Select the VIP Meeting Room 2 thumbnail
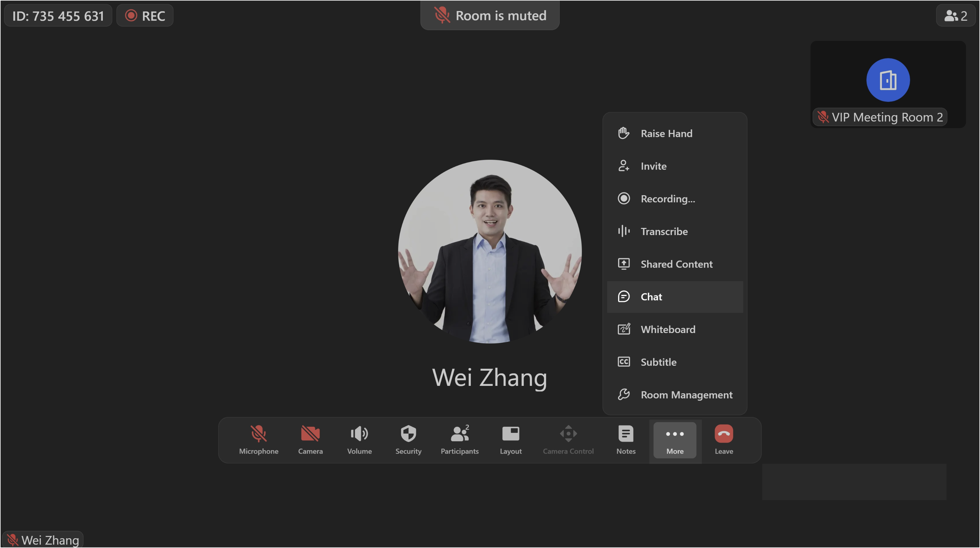The height and width of the screenshot is (548, 980). tap(888, 84)
